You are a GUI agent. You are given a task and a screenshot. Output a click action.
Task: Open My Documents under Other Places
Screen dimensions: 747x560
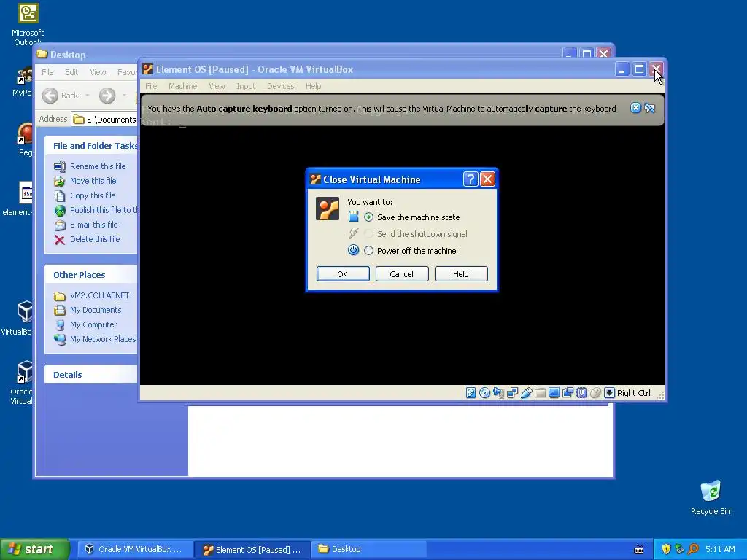coord(96,310)
